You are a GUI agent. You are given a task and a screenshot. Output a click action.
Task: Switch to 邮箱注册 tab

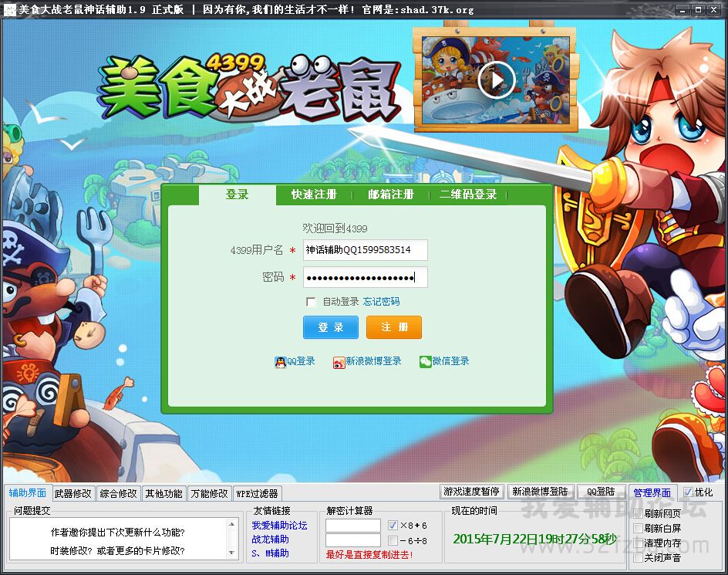pos(390,194)
